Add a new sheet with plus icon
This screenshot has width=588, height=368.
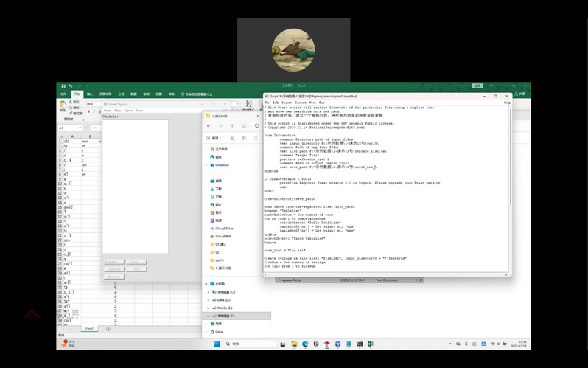tap(108, 328)
